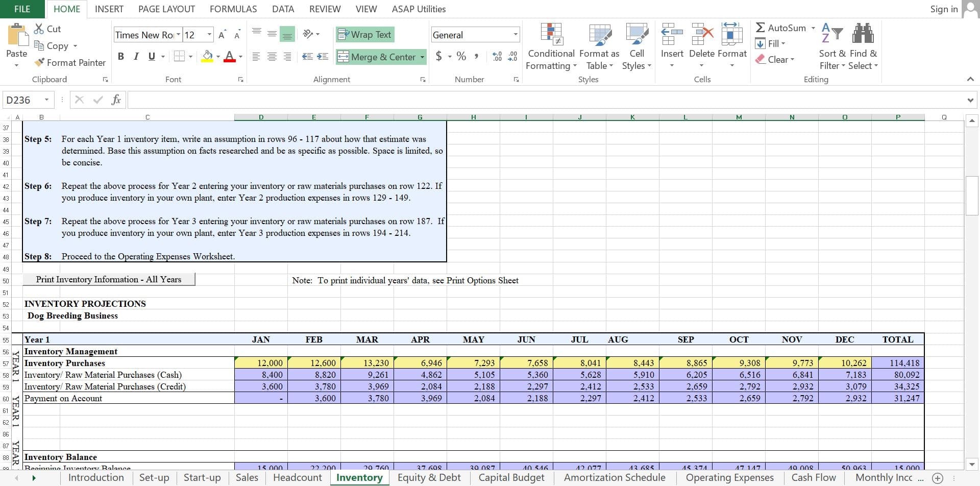Cut the selection with the scissors
This screenshot has height=486, width=980.
(x=47, y=29)
